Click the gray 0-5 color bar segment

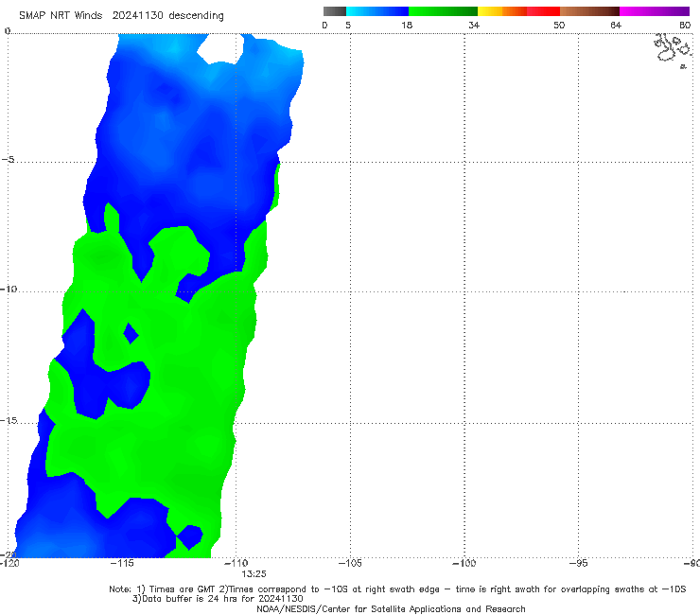(334, 11)
